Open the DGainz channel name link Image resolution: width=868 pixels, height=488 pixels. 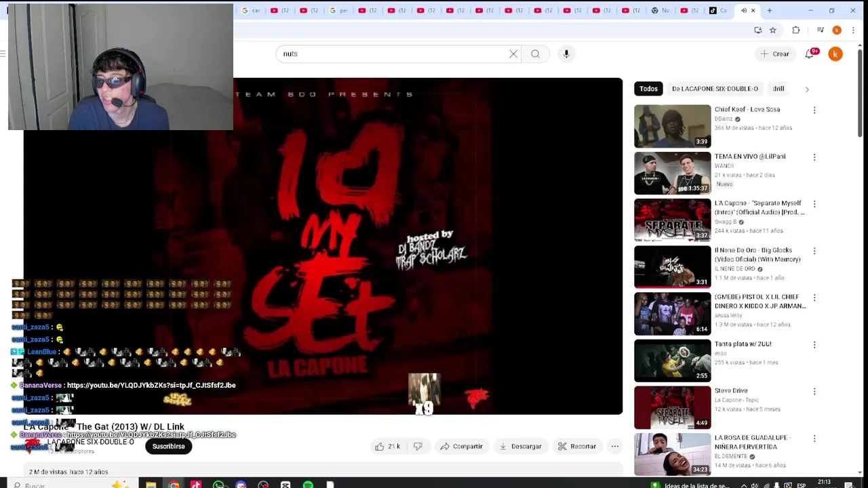click(723, 119)
